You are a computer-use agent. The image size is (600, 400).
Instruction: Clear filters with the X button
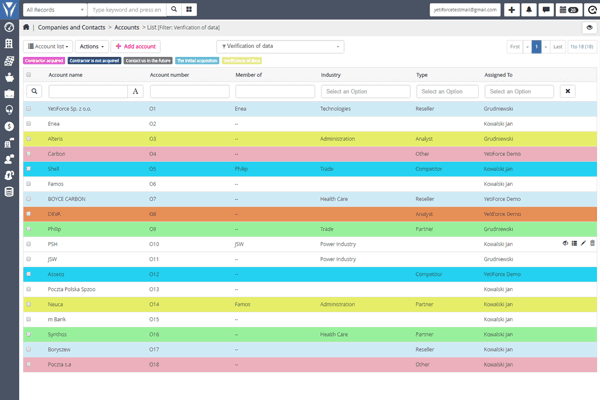tap(567, 91)
